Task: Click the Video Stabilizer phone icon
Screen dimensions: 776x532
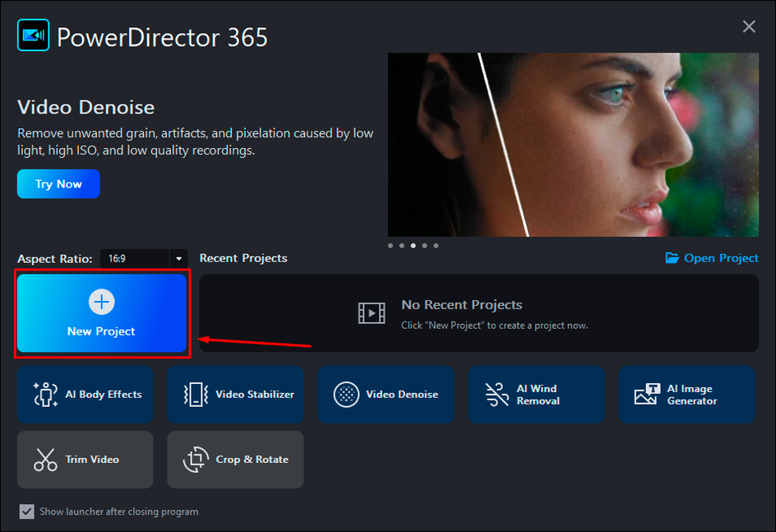Action: 196,395
